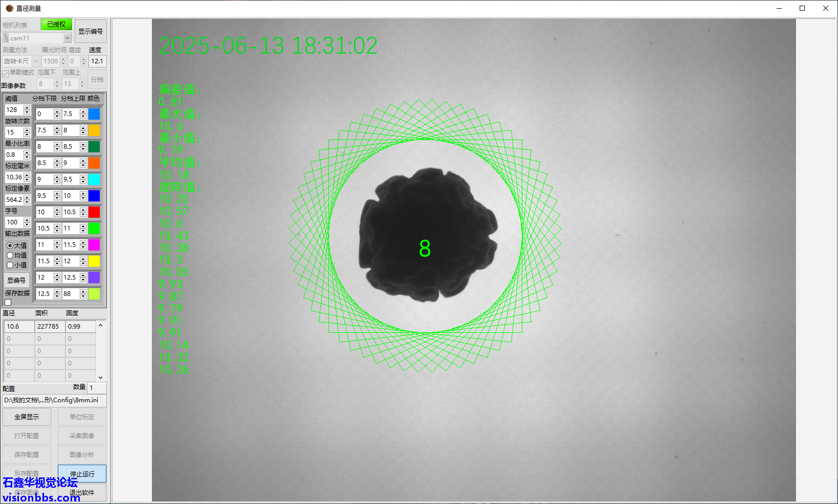Viewport: 838px width, 504px height.
Task: Open the cam11 camera list dropdown
Action: (67, 38)
